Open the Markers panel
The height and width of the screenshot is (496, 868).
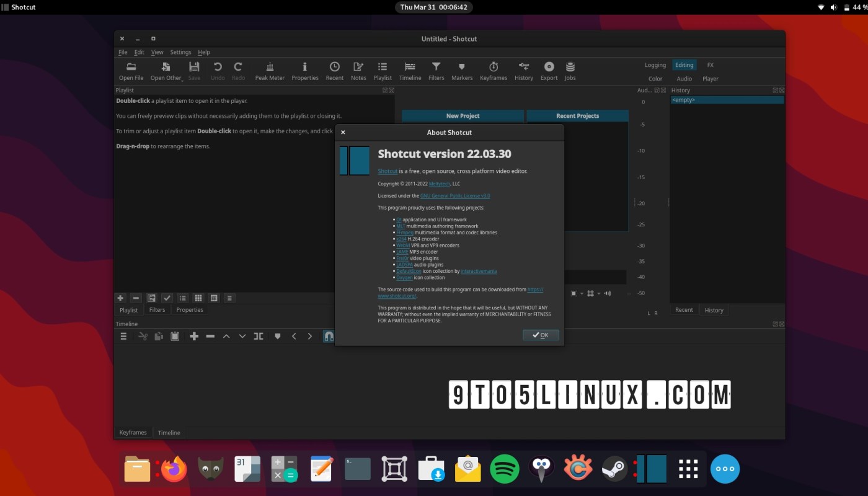click(x=462, y=71)
